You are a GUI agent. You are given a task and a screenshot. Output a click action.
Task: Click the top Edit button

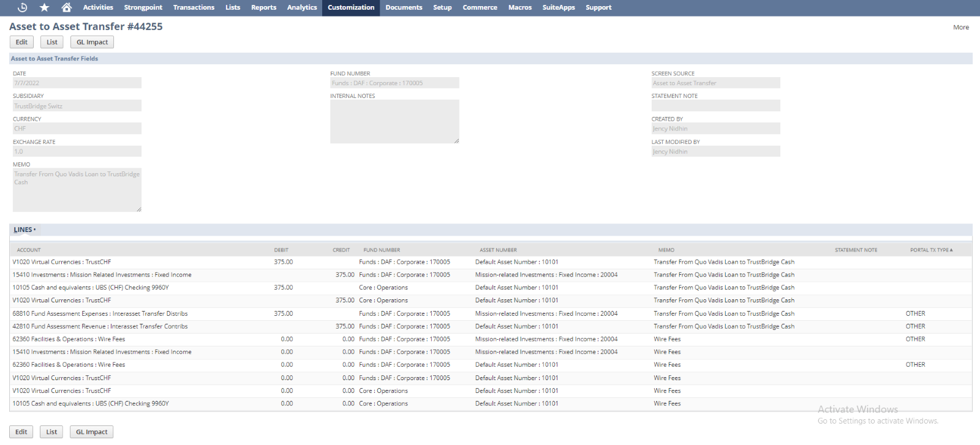(21, 42)
